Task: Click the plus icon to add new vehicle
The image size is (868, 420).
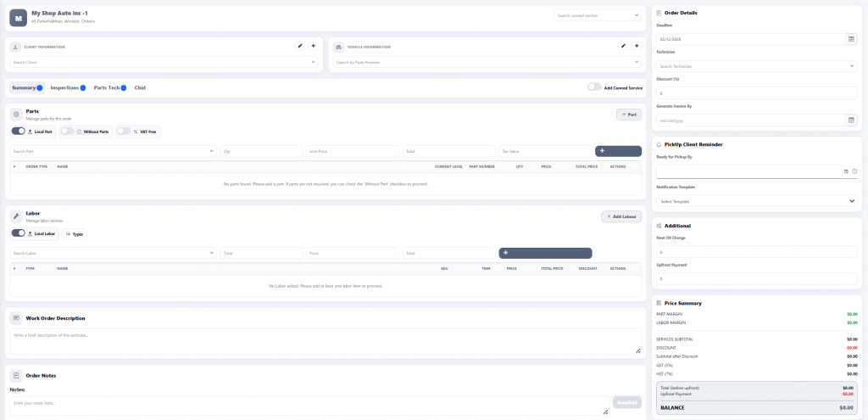Action: pos(637,46)
